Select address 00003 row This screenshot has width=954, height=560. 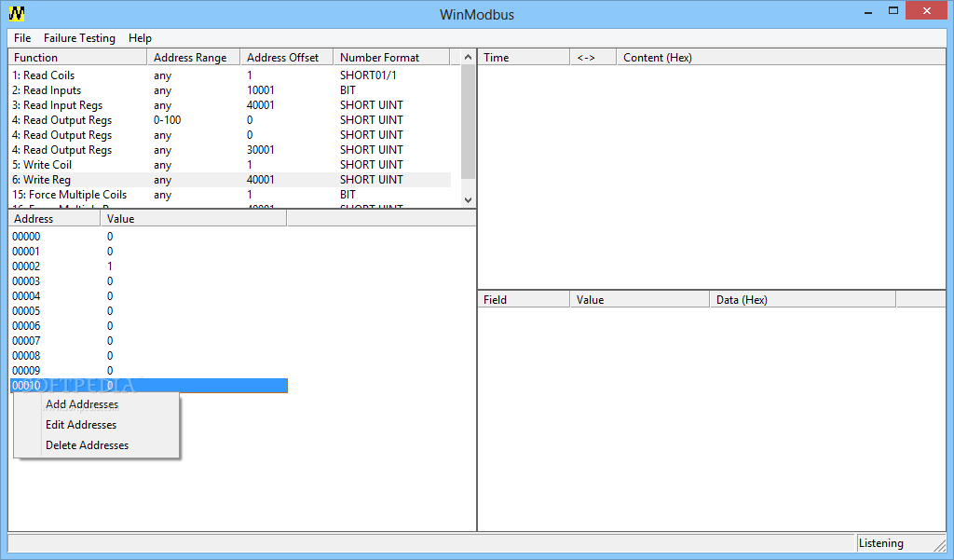pyautogui.click(x=149, y=281)
